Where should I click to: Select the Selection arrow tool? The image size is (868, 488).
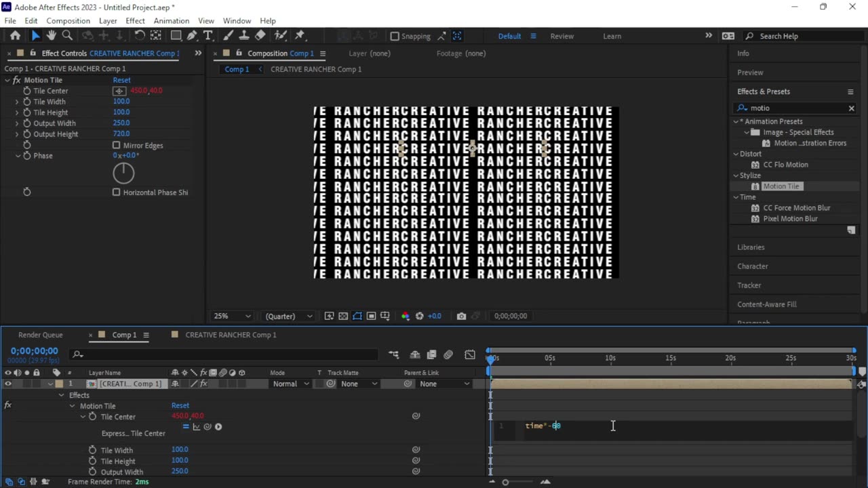coord(35,36)
